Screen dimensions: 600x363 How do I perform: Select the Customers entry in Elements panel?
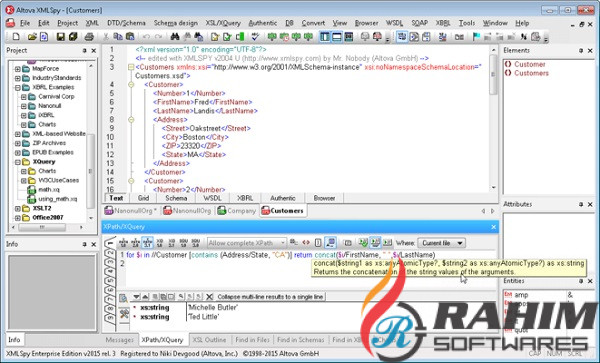531,73
